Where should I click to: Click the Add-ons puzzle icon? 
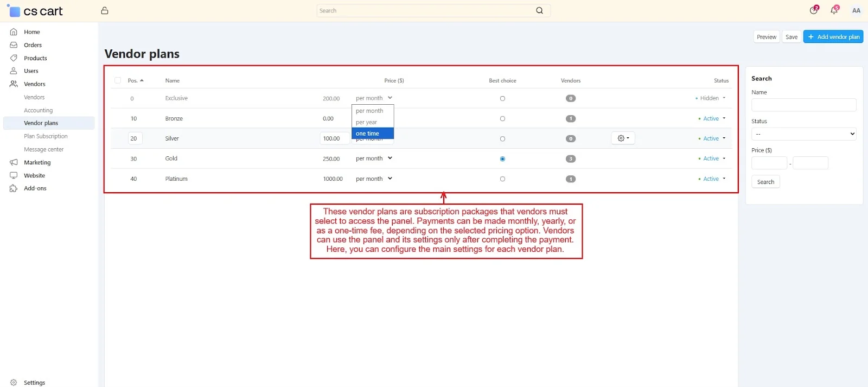pos(14,188)
